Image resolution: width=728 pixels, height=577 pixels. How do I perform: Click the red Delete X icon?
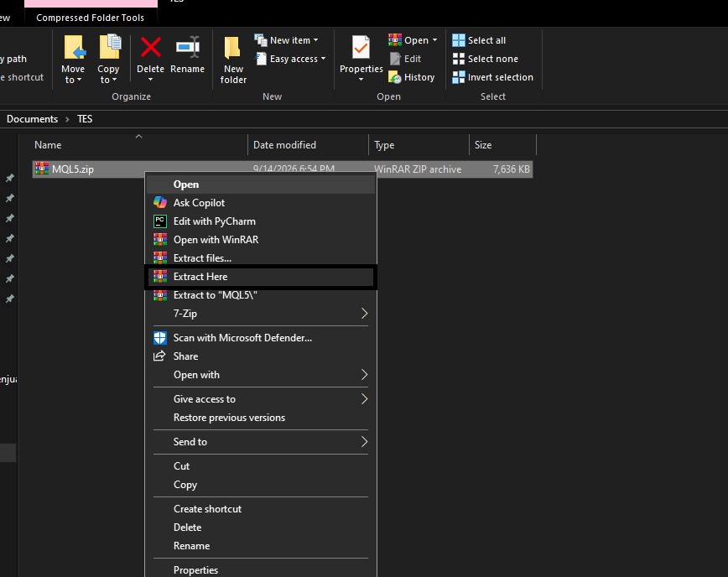150,47
